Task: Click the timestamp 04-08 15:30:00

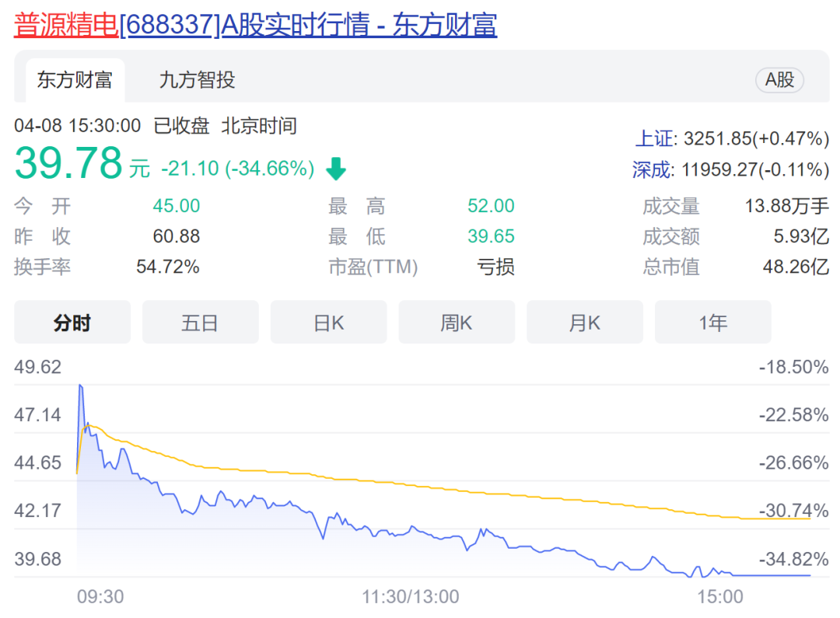Action: point(78,126)
